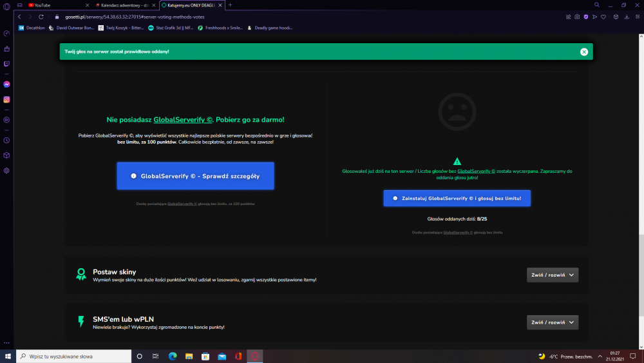
Task: Open Instagram in the sidebar
Action: pos(6,99)
